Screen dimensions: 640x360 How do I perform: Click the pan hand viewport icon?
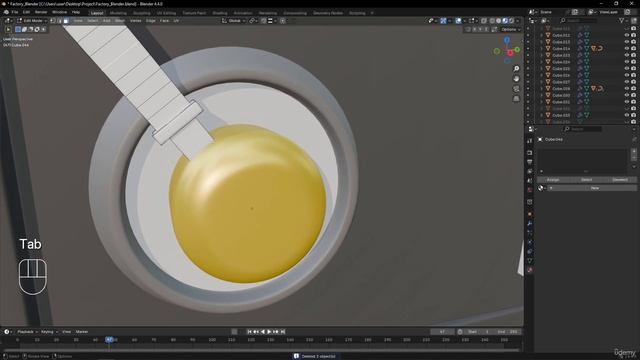[516, 78]
